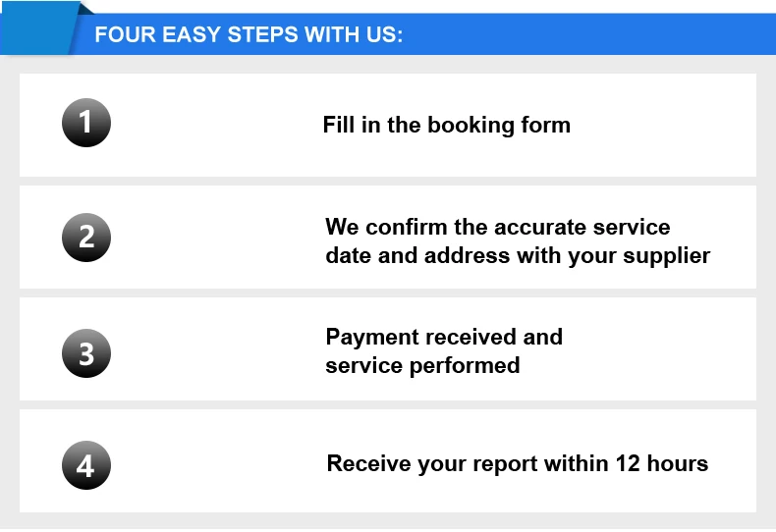Screen dimensions: 776x532
Task: Click the number 4 circle icon
Action: click(86, 465)
